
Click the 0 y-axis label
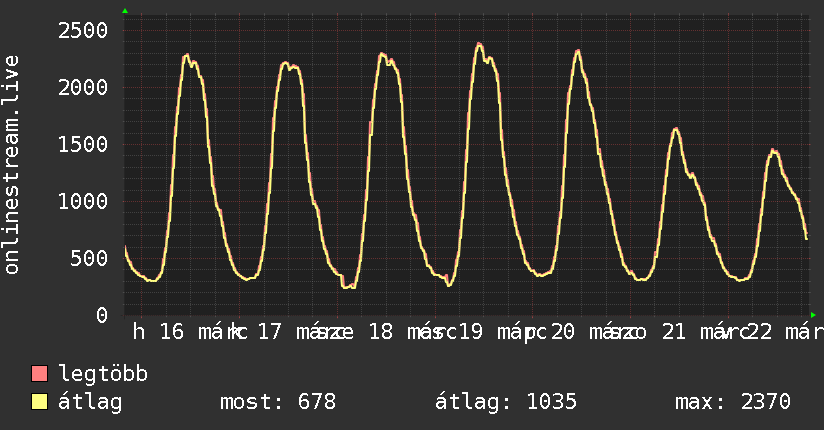[x=101, y=315]
